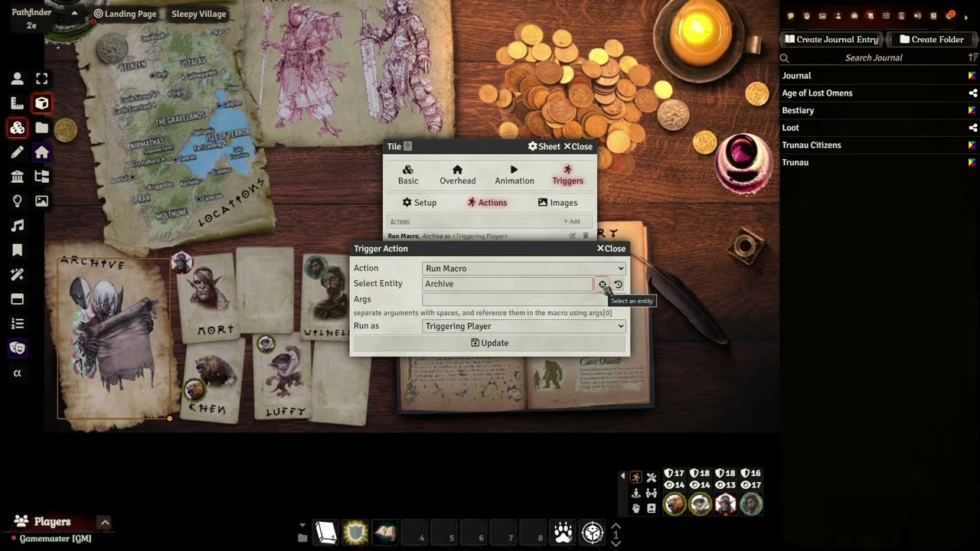980x551 pixels.
Task: Toggle sort order in Journal directory
Action: [x=973, y=57]
